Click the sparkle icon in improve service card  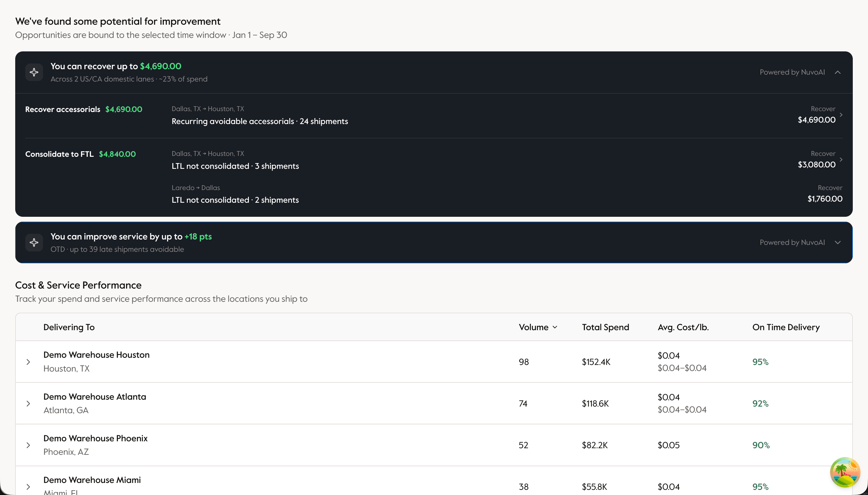coord(34,242)
